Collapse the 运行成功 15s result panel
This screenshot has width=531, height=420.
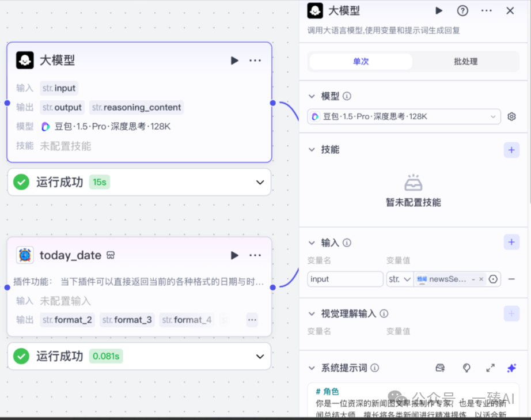[x=259, y=182]
